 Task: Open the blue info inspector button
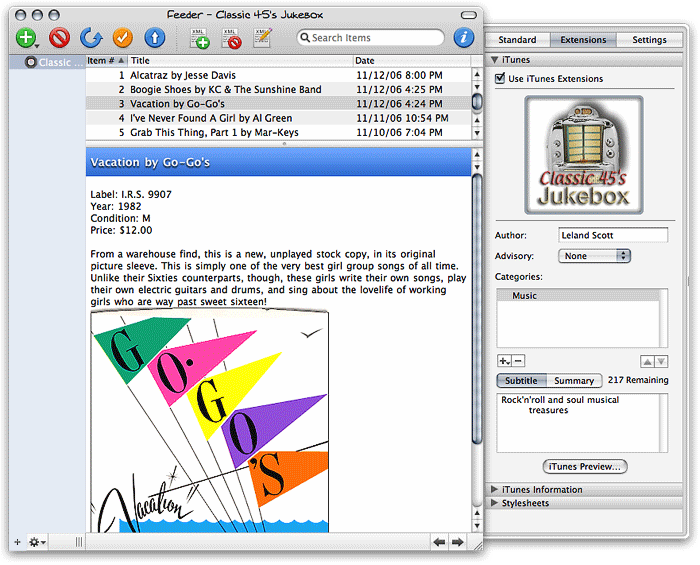tap(464, 37)
